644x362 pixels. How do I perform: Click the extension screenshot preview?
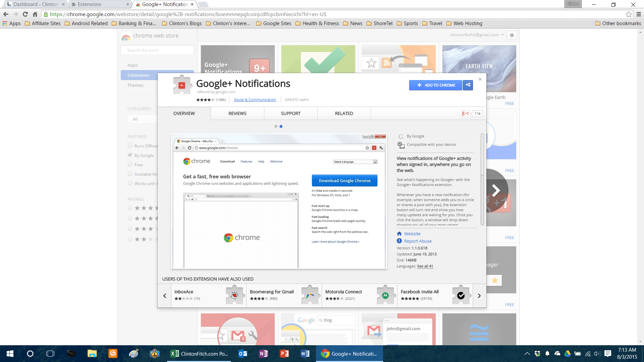(279, 201)
